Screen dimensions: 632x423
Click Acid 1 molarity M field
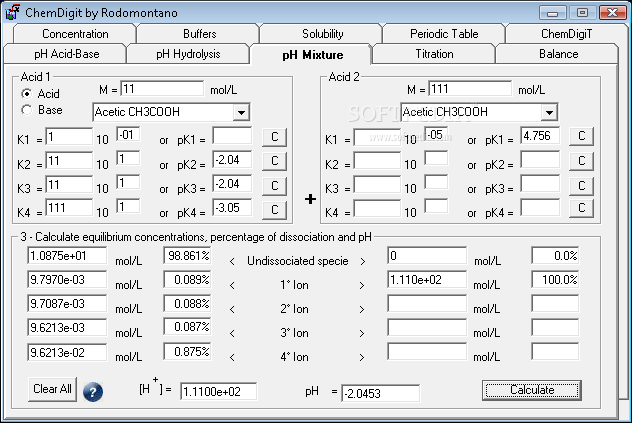click(162, 89)
